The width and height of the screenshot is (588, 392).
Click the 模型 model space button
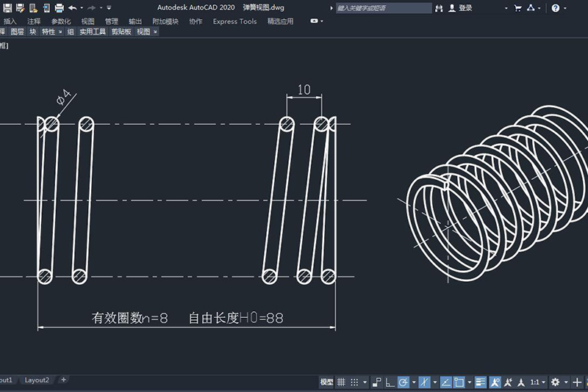(326, 382)
